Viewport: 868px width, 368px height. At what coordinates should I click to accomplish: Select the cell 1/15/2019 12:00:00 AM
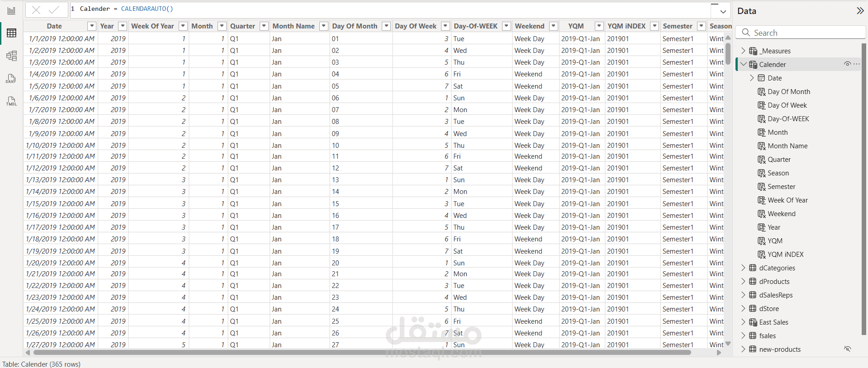60,203
